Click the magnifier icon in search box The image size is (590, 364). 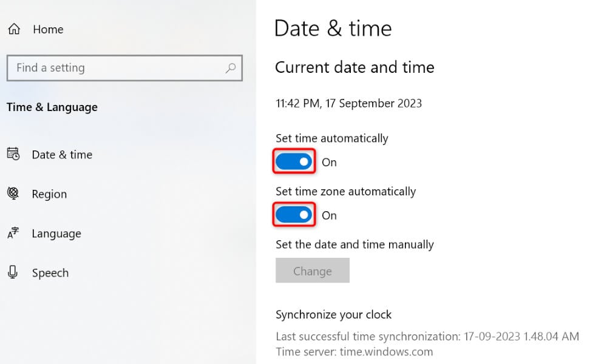coord(231,68)
